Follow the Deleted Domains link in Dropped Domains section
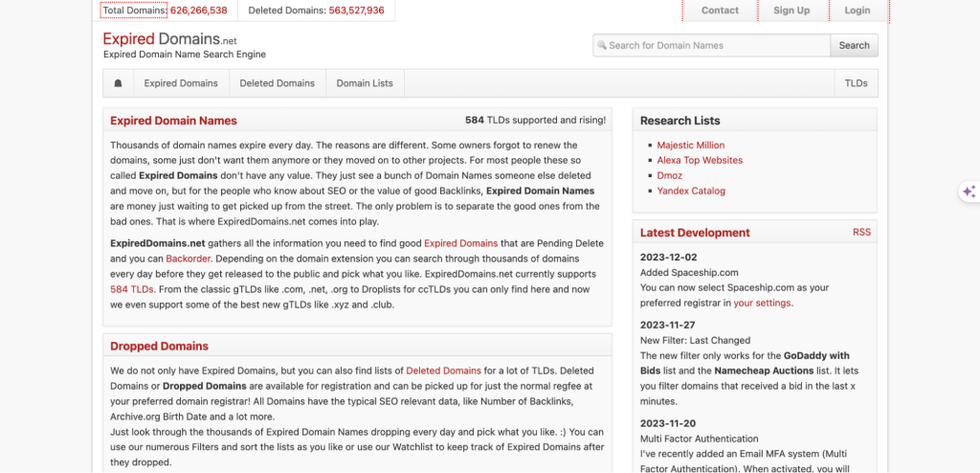Viewport: 980px width, 473px height. pyautogui.click(x=443, y=371)
